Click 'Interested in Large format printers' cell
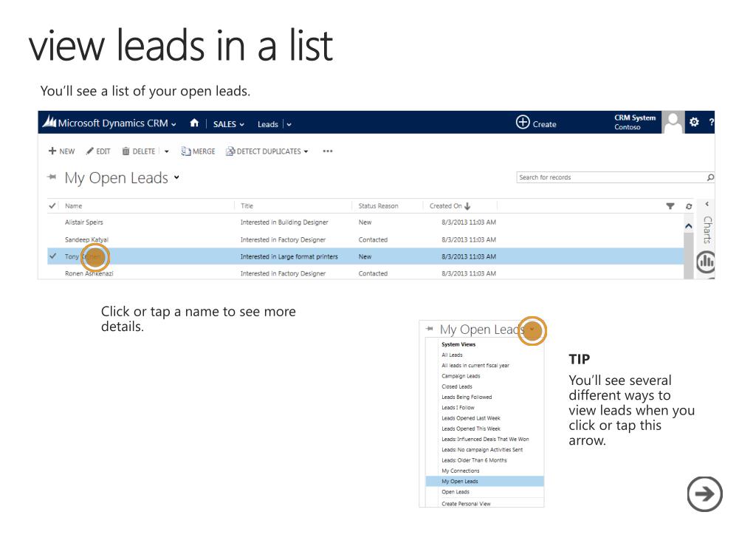This screenshot has height=546, width=756. click(289, 256)
